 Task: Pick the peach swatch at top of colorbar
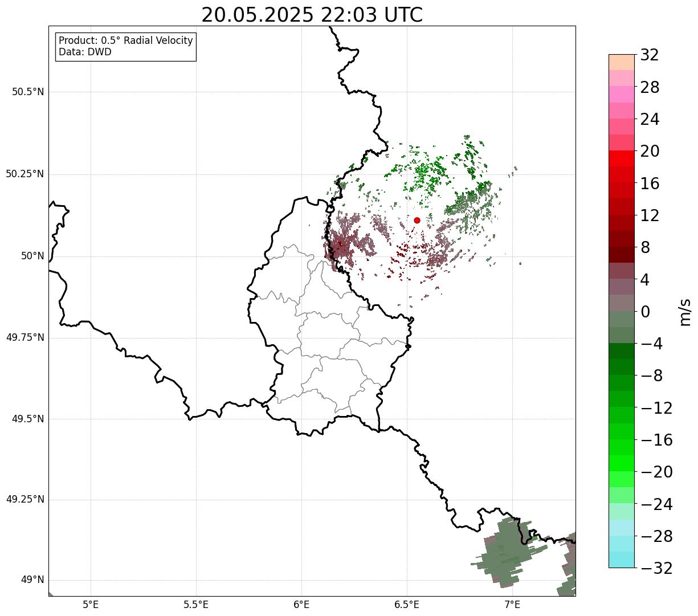(621, 62)
